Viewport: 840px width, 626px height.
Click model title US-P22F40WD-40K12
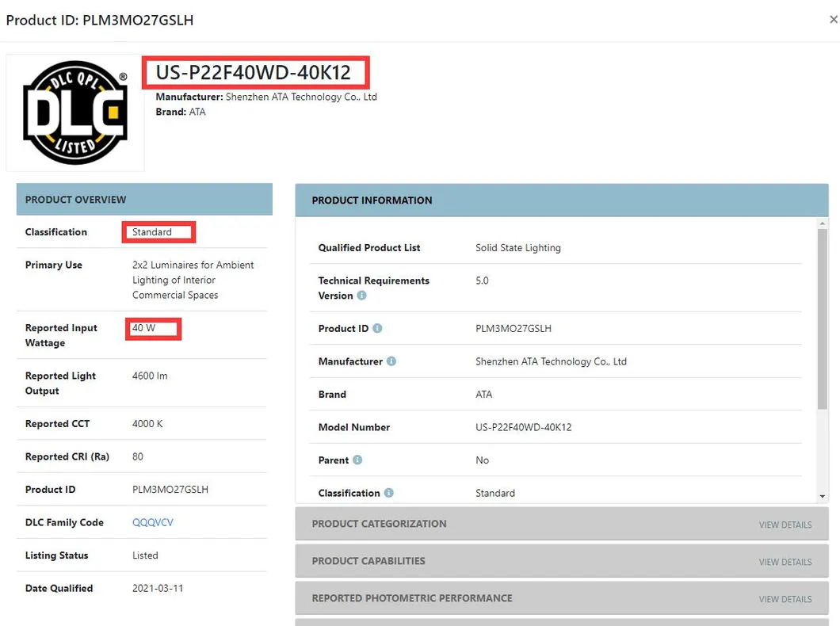pyautogui.click(x=254, y=72)
